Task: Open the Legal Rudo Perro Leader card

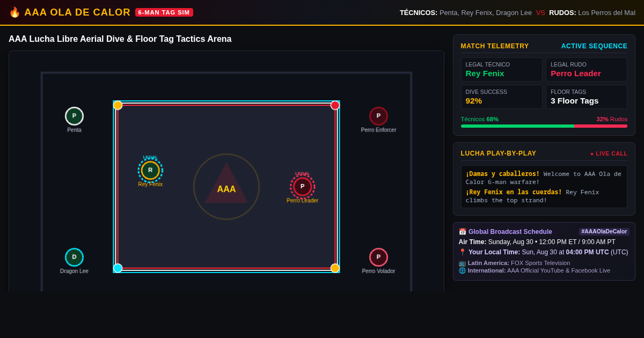Action: [x=587, y=70]
